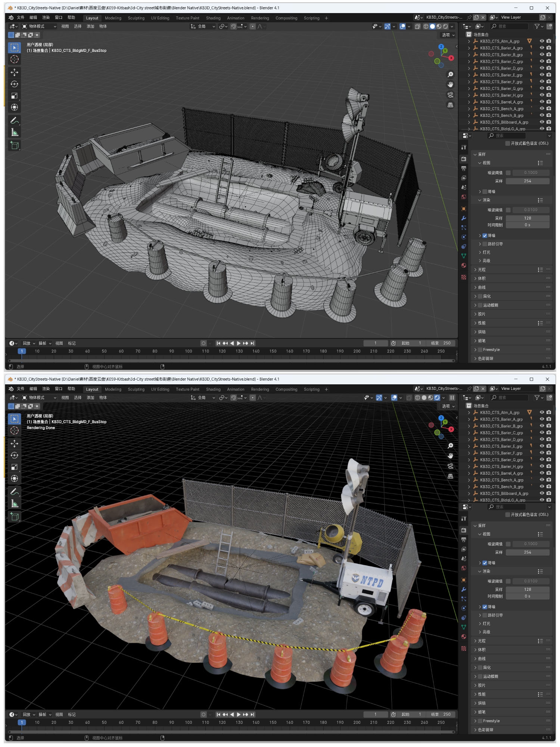The height and width of the screenshot is (747, 560).
Task: Hide KB3D_CTS_Bench_A_grp in top window outliner
Action: [x=542, y=109]
